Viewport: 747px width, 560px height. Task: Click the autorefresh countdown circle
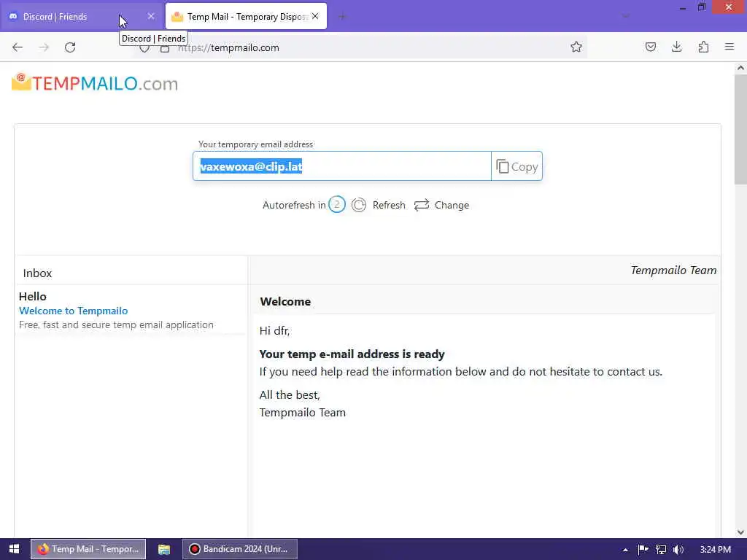pyautogui.click(x=337, y=205)
